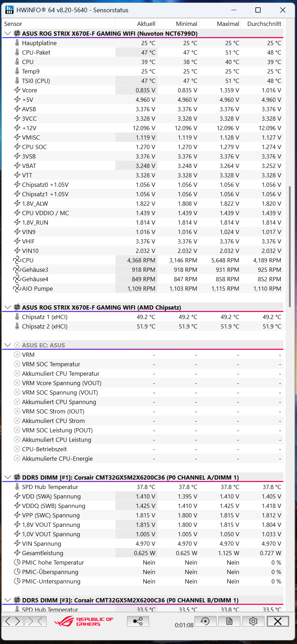
Task: Click the fan icon of AIO Pumpe row
Action: (17, 288)
